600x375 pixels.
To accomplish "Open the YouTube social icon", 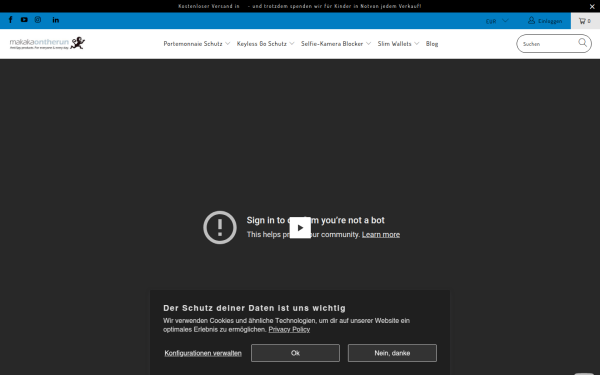I will point(24,20).
